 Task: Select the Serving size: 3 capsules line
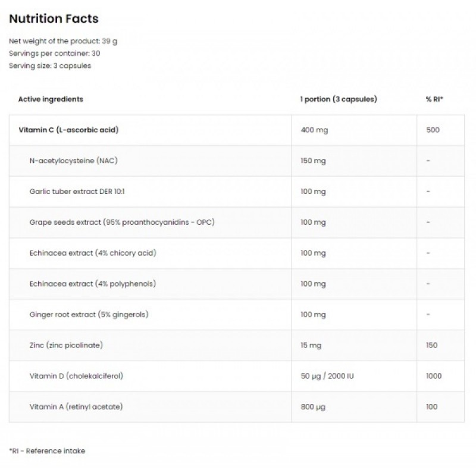(50, 65)
